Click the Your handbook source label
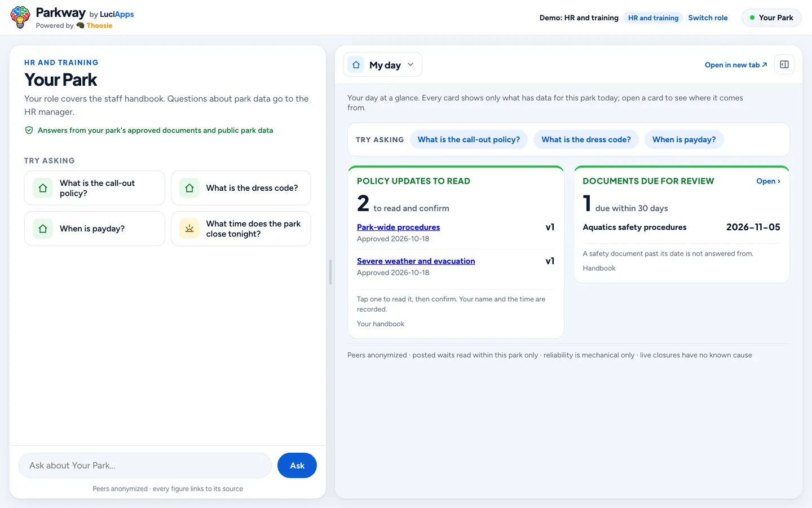812x508 pixels. pos(381,324)
